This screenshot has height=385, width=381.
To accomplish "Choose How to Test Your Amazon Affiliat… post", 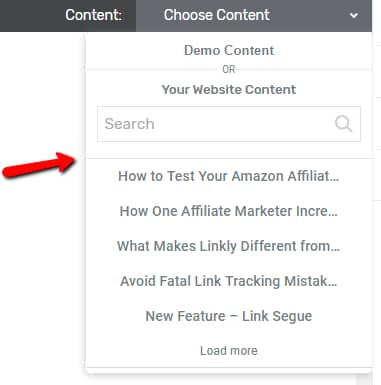I will (x=229, y=176).
